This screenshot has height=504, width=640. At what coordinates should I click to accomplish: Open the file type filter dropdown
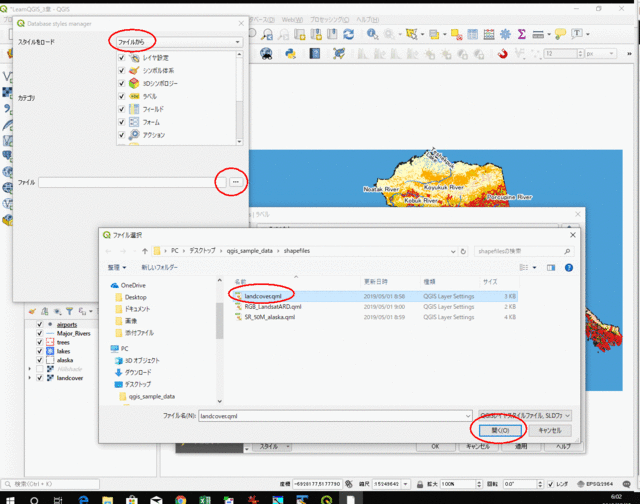[524, 415]
